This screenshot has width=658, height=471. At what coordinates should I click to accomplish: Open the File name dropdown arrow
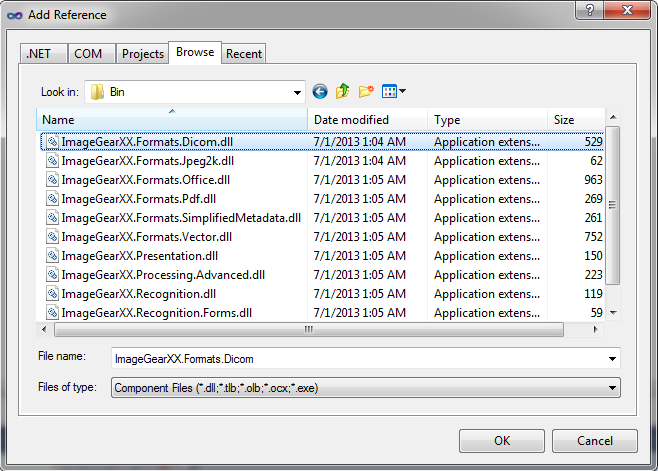(x=612, y=359)
